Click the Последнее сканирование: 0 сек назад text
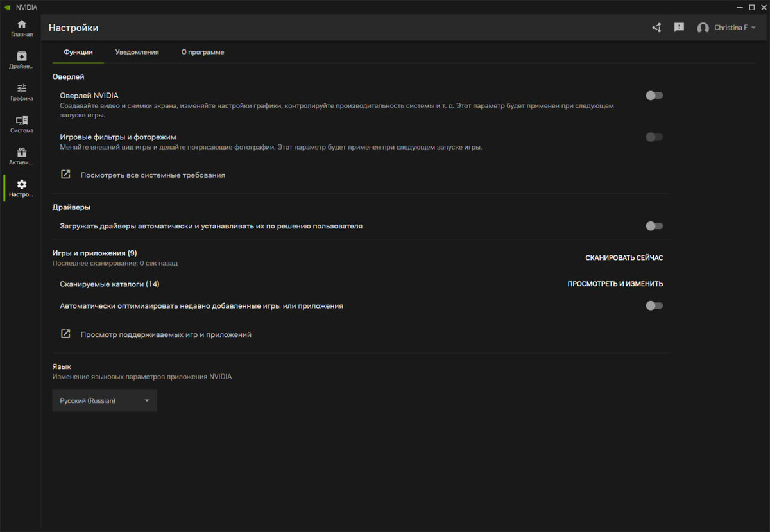Image resolution: width=770 pixels, height=532 pixels. [x=115, y=263]
